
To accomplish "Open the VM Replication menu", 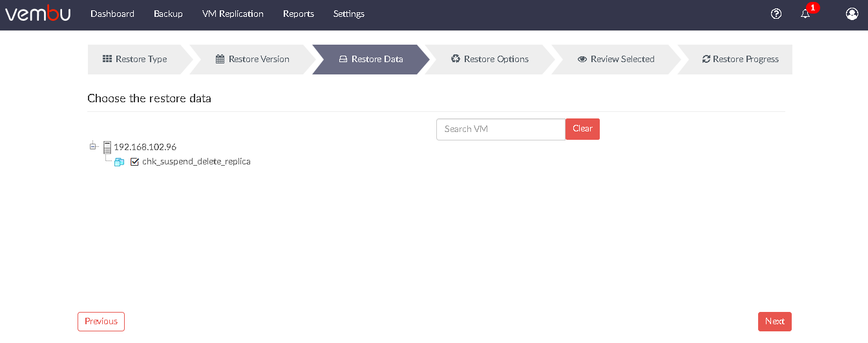I will pyautogui.click(x=233, y=14).
